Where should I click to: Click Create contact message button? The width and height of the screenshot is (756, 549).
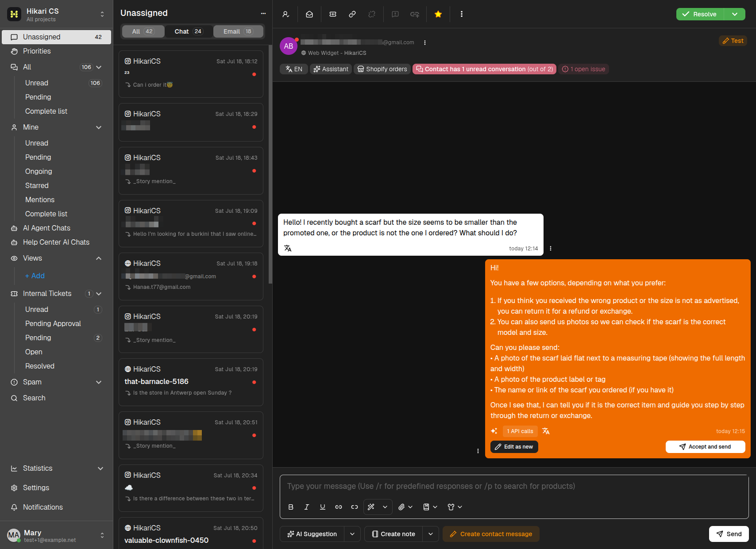(x=491, y=534)
